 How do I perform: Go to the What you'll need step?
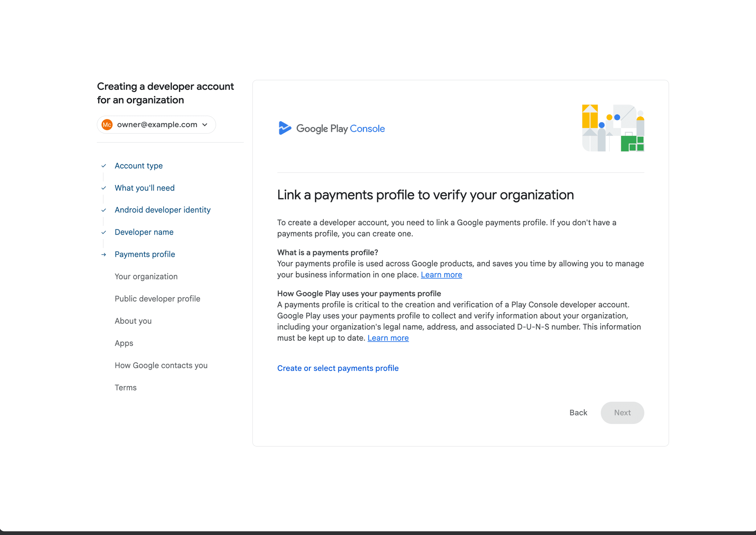pyautogui.click(x=145, y=188)
